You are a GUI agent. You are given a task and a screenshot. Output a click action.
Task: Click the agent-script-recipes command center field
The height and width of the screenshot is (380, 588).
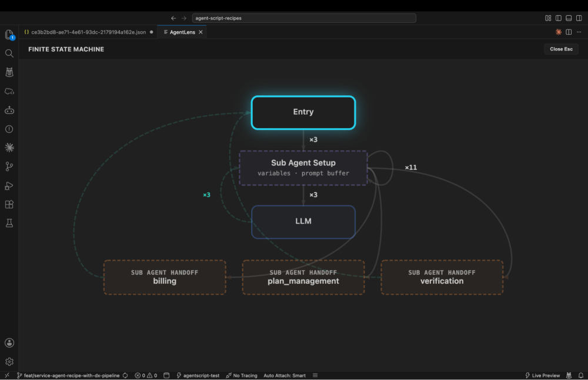tap(304, 18)
